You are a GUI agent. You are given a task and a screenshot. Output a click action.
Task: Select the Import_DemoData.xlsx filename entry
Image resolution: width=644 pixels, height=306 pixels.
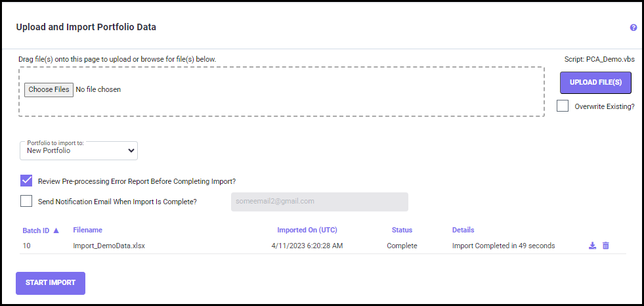tap(109, 246)
